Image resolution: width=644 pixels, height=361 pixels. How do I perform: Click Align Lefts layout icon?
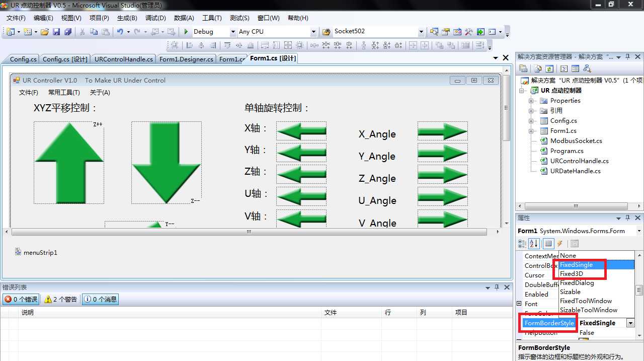pos(190,46)
